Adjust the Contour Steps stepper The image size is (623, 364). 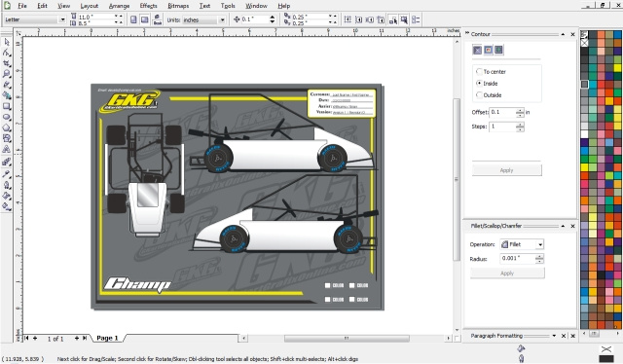pyautogui.click(x=520, y=127)
